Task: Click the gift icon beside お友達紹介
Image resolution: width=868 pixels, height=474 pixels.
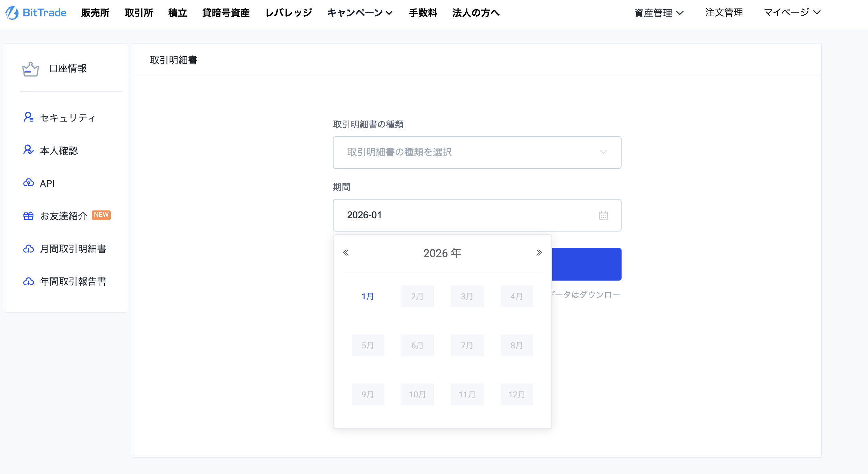Action: (x=28, y=216)
